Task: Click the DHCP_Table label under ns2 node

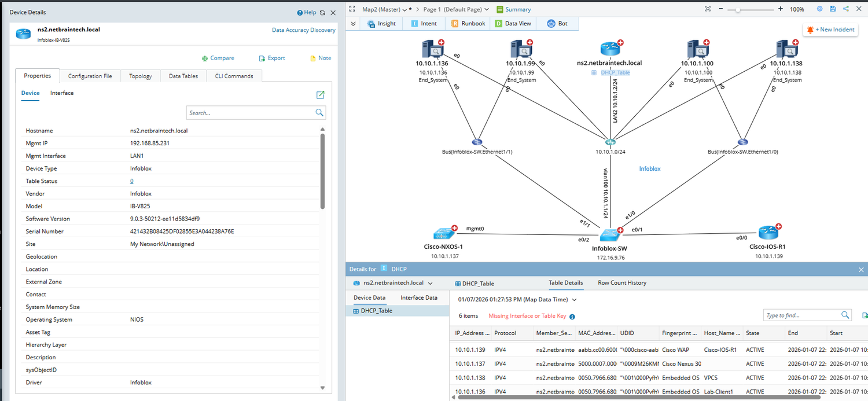Action: (615, 73)
